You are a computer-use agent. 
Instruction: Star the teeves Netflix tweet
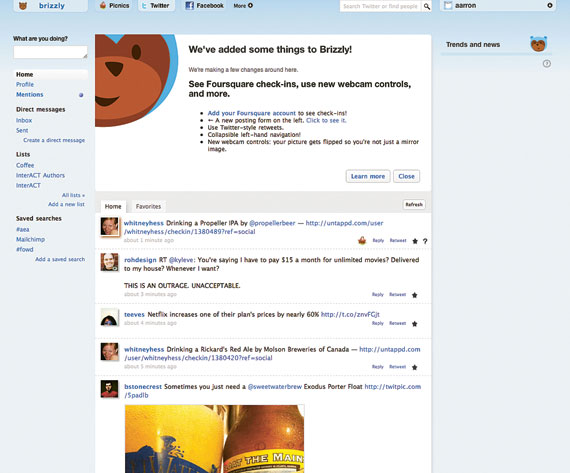(414, 324)
